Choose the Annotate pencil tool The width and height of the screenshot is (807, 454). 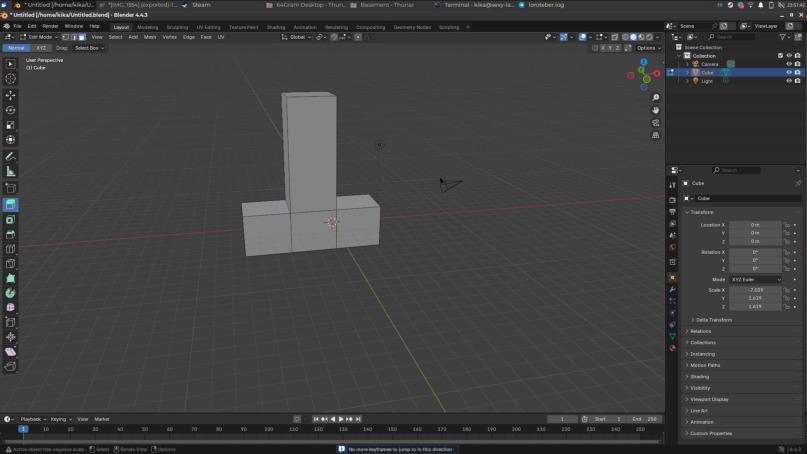pos(11,157)
